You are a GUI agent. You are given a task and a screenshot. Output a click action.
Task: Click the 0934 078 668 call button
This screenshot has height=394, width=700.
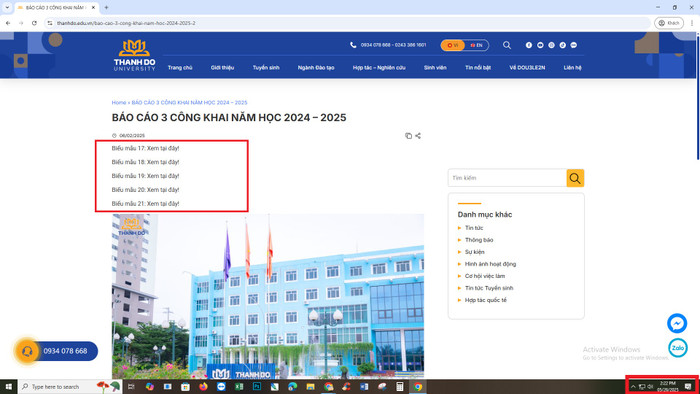pos(65,351)
